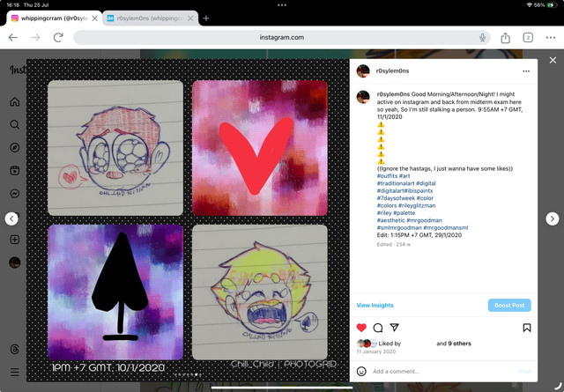
Task: Close the post overlay
Action: (553, 60)
